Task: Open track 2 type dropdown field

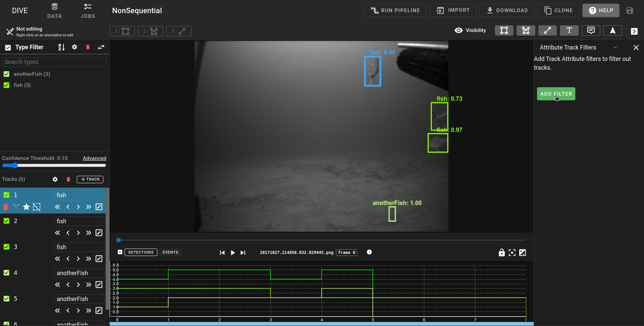Action: pyautogui.click(x=79, y=221)
